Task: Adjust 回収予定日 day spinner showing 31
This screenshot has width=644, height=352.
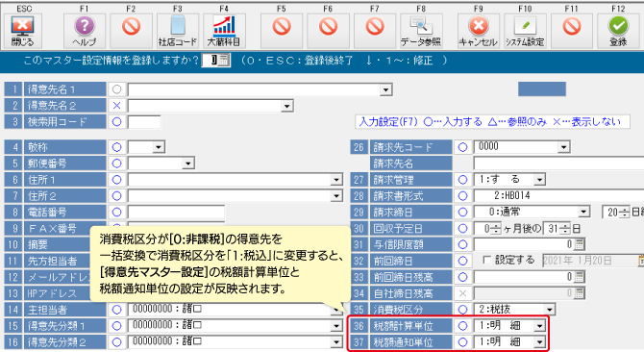Action: pyautogui.click(x=565, y=229)
